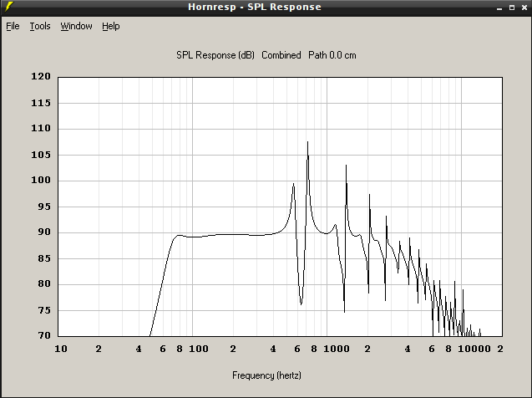Click the 80 dB y-axis label

pos(44,284)
